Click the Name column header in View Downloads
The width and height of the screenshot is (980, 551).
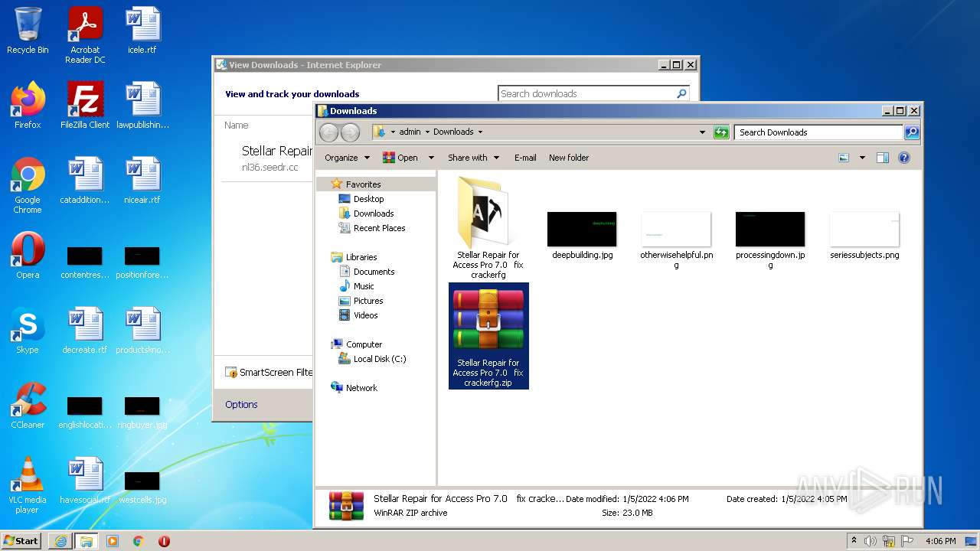[x=236, y=125]
